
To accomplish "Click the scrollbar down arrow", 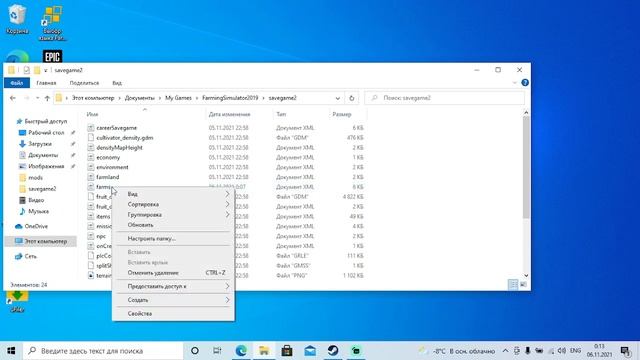I will pyautogui.click(x=526, y=276).
